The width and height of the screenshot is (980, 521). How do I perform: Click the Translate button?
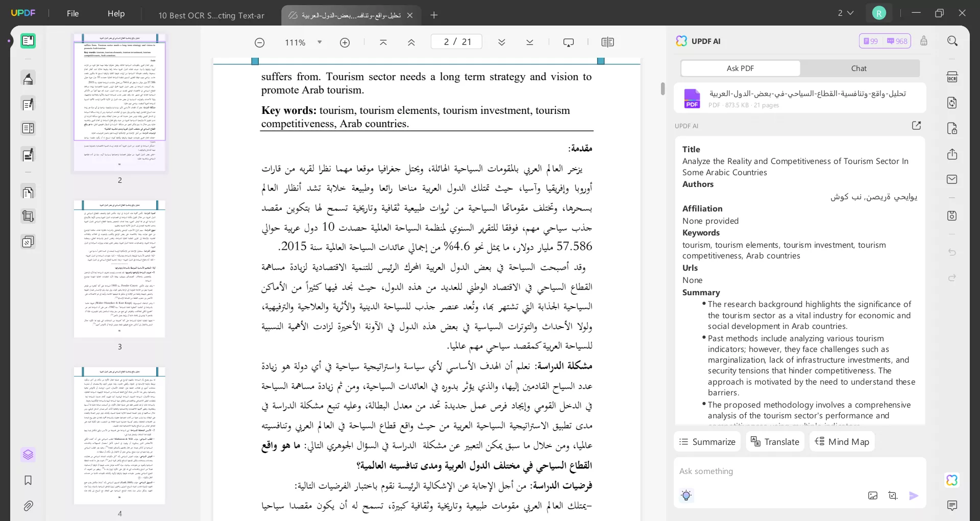(775, 442)
